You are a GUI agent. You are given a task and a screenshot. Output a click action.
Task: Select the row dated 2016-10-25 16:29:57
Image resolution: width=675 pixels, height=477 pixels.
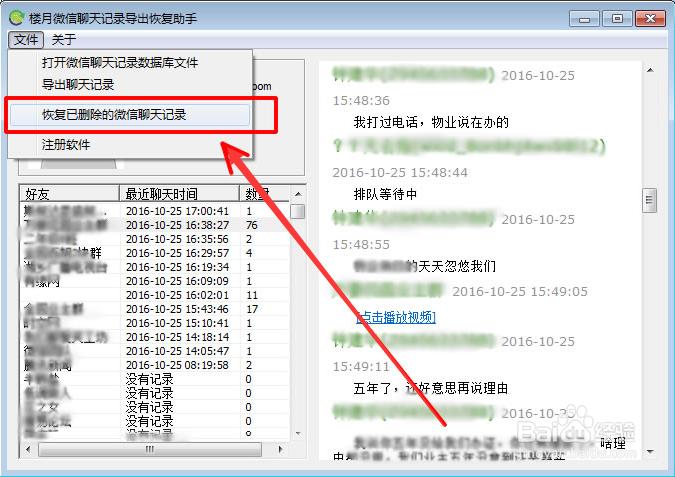[155, 253]
